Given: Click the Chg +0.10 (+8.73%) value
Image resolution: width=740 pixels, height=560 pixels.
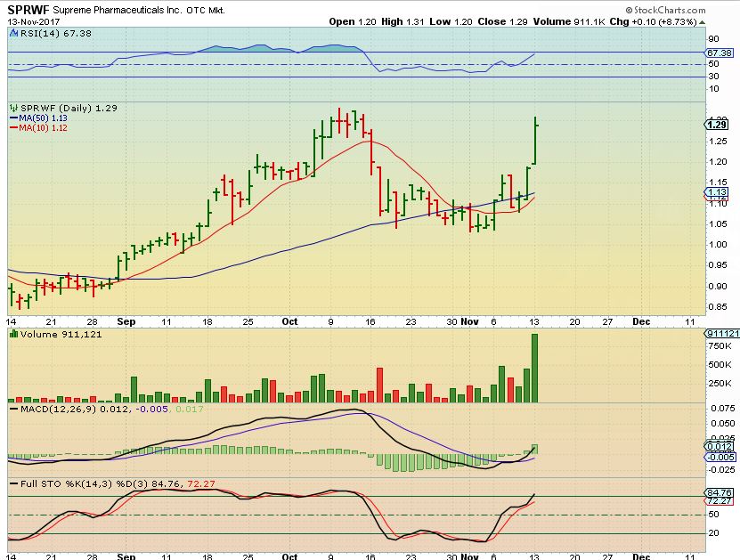Looking at the screenshot, I should point(653,21).
